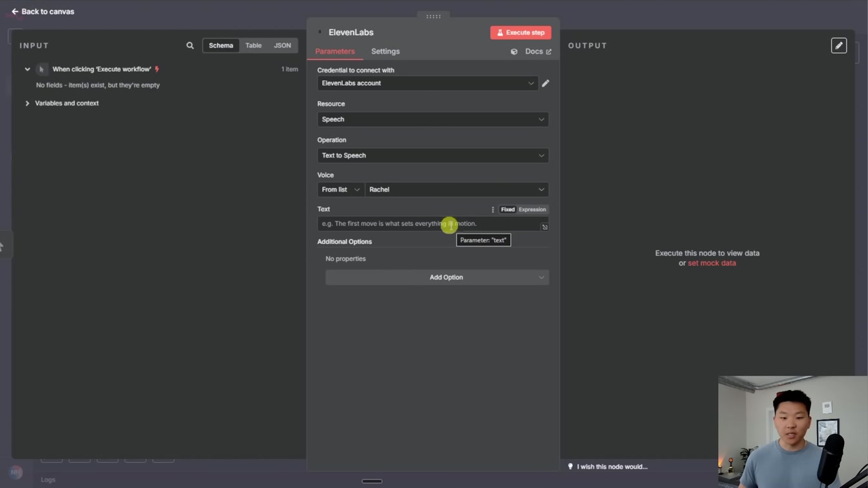The height and width of the screenshot is (488, 868).
Task: Change the Voice mode 'From list' dropdown
Action: [341, 190]
